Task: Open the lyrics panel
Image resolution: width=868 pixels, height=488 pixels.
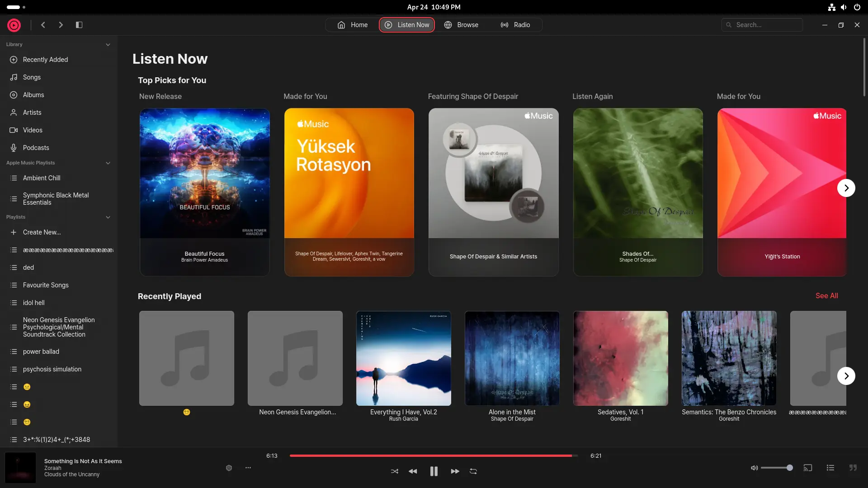Action: coord(853,468)
